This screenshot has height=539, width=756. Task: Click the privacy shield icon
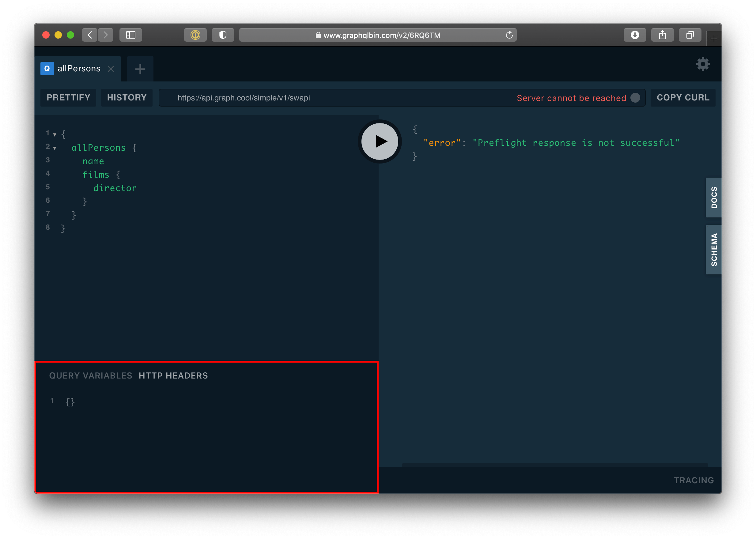tap(223, 35)
